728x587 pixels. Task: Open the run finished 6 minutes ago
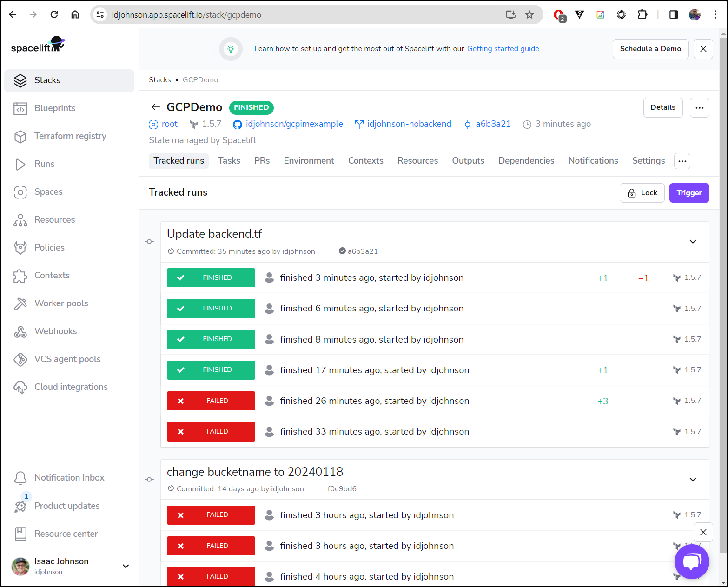(x=435, y=309)
